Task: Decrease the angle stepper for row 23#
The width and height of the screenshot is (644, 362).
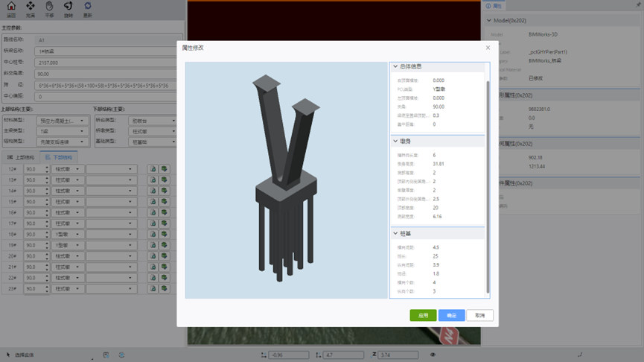Action: [47, 291]
